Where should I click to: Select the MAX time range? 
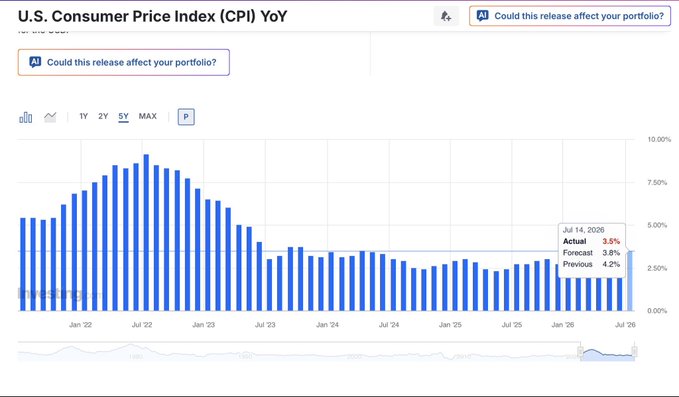click(x=148, y=116)
